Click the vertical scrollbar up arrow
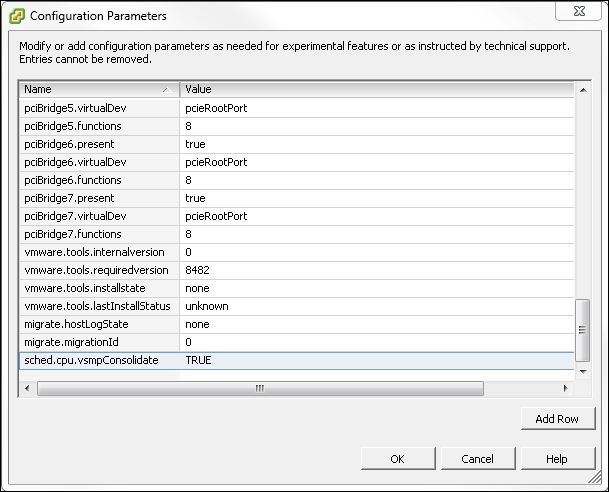 point(583,90)
